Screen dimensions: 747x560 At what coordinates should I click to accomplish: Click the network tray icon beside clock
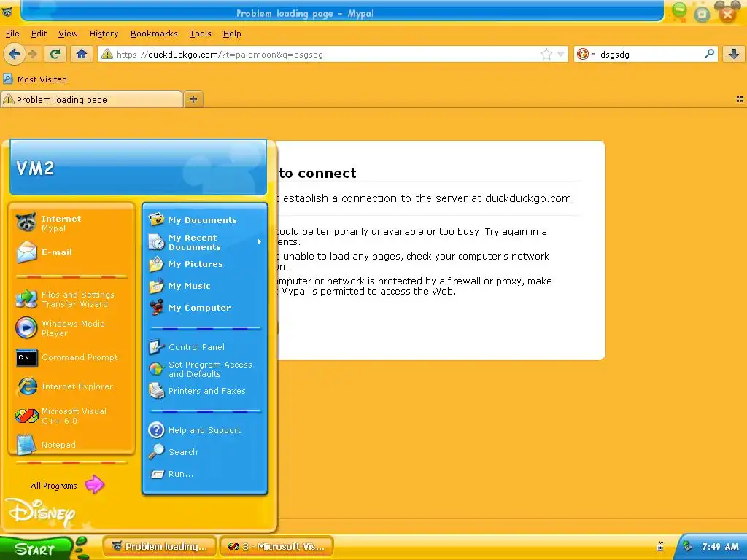(687, 547)
